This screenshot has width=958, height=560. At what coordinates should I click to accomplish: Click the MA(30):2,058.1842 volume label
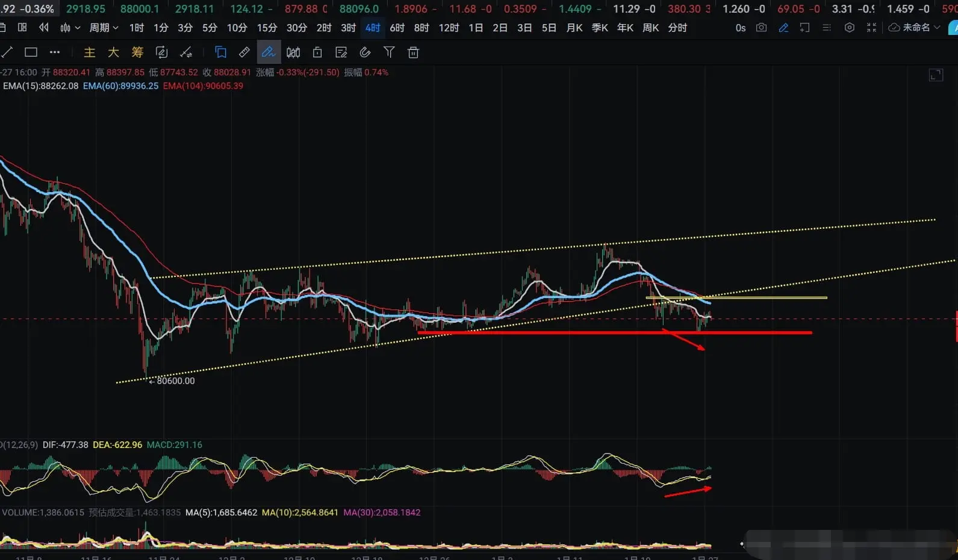[x=382, y=512]
